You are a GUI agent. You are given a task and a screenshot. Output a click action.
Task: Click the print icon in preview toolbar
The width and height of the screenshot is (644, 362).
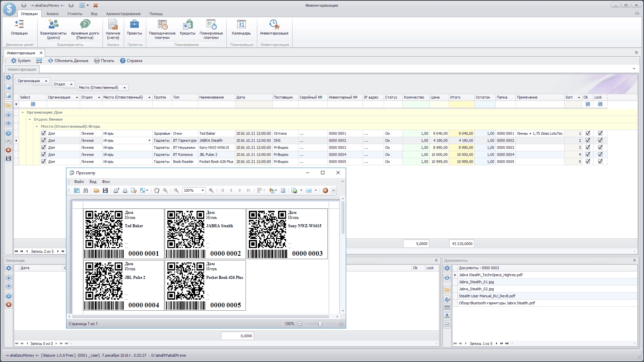coord(125,190)
